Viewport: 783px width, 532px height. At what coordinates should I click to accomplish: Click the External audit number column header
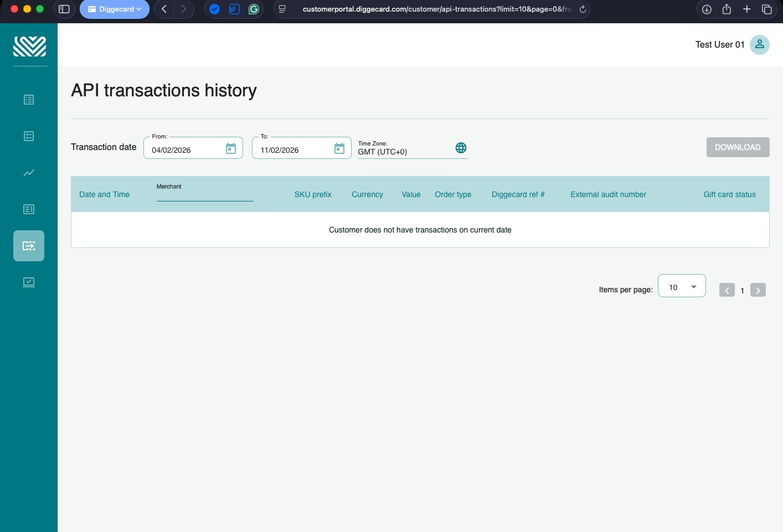609,195
